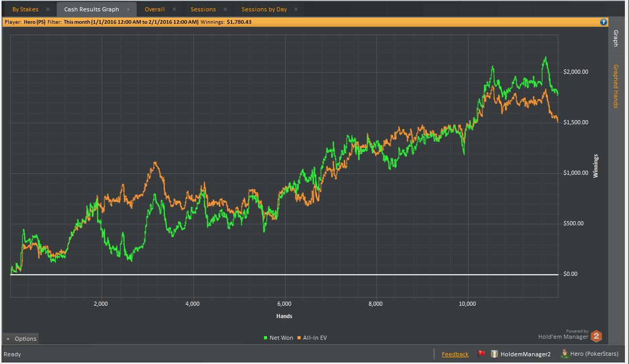This screenshot has width=629, height=364.
Task: Expand the Options panel
Action: click(x=21, y=339)
